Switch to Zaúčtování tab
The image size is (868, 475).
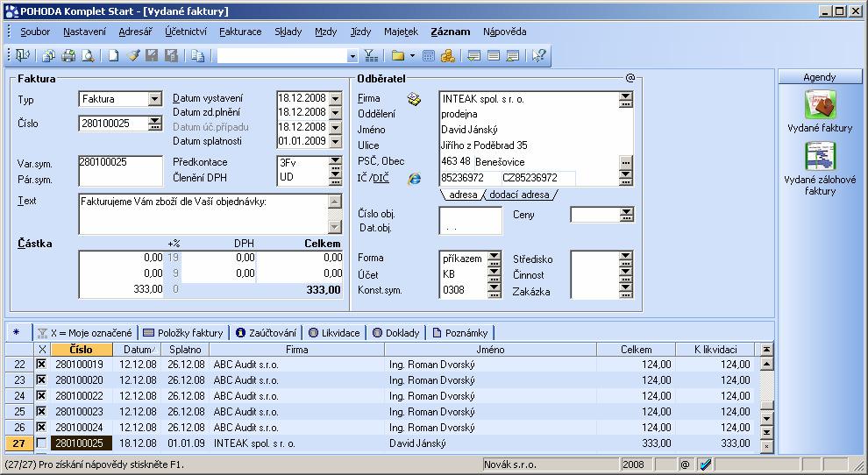click(267, 333)
